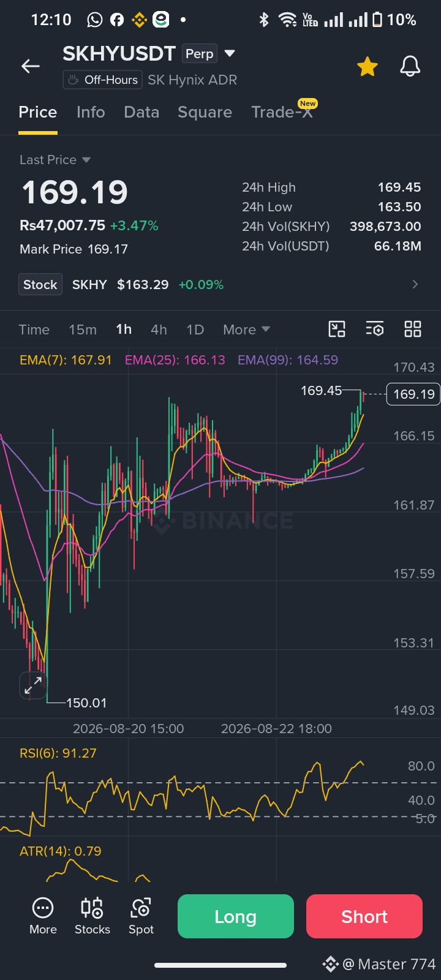Image resolution: width=441 pixels, height=980 pixels.
Task: Tap the battery status icon
Action: [377, 20]
